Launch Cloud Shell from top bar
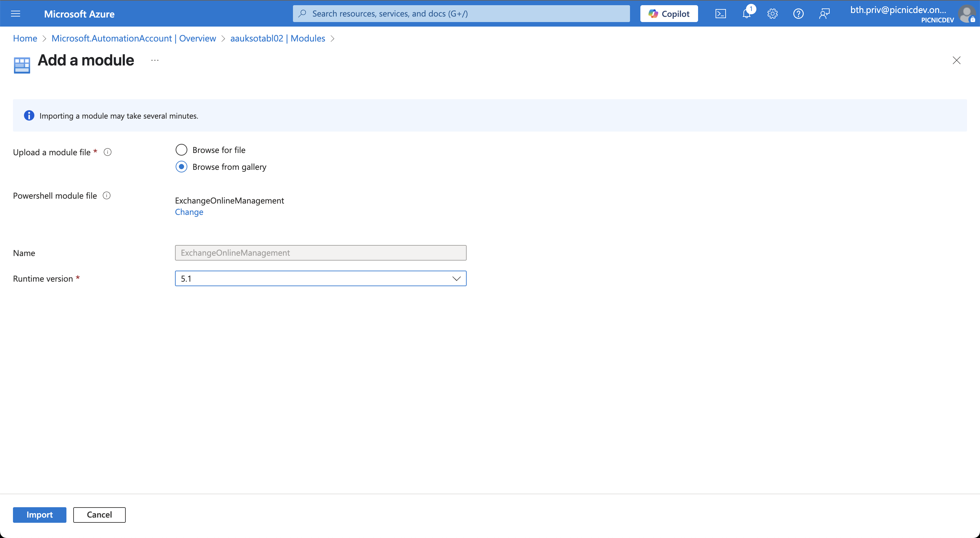Image resolution: width=980 pixels, height=538 pixels. pos(720,14)
